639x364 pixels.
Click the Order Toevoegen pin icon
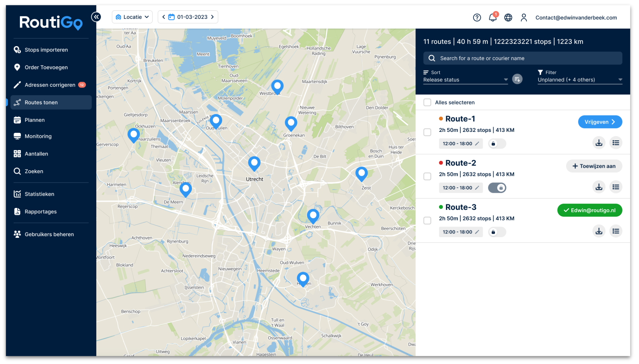point(17,67)
